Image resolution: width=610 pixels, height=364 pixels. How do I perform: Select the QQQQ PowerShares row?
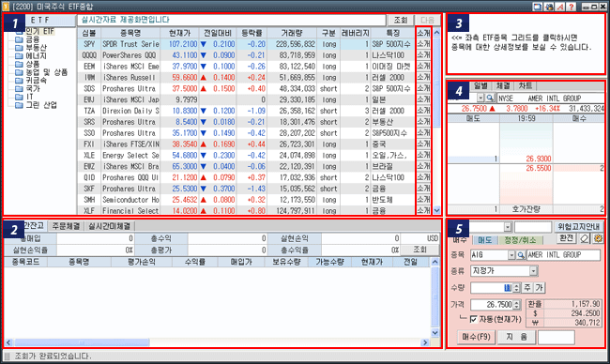(246, 55)
